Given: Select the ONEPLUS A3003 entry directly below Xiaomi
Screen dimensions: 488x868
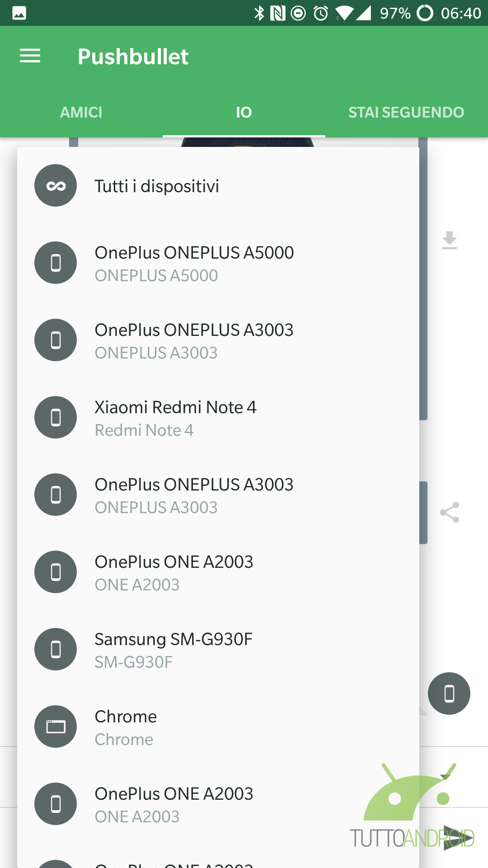Looking at the screenshot, I should [218, 495].
